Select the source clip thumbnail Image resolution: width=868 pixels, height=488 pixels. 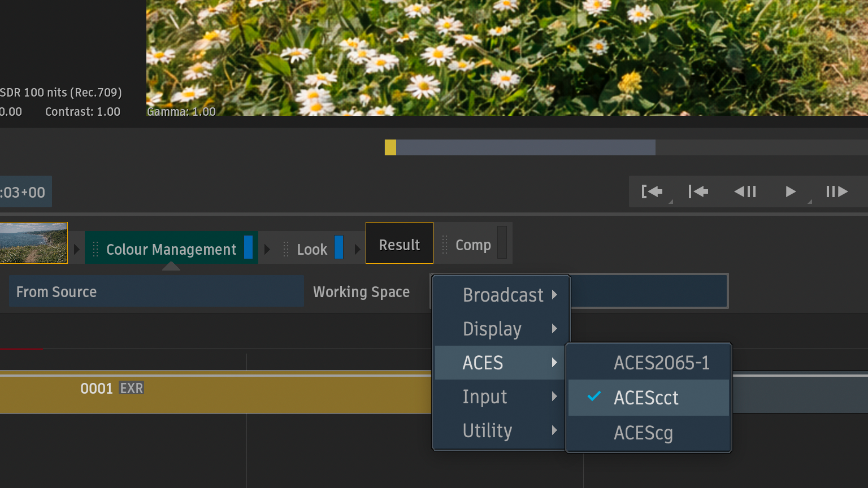click(x=33, y=243)
